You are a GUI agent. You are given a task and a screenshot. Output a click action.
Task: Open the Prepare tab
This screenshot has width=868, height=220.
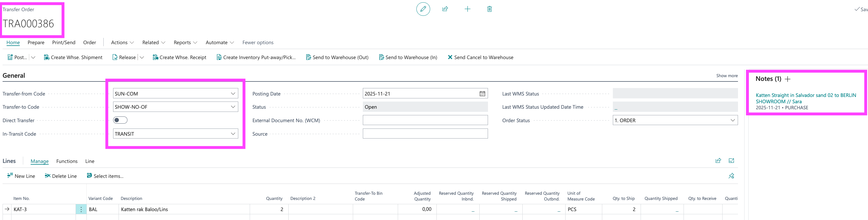(x=36, y=42)
